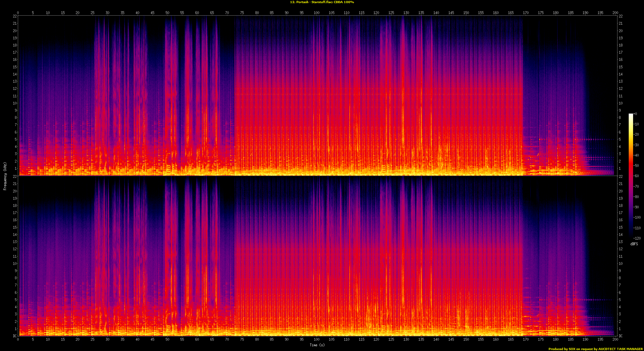Click the "-120" value at the dBFS scale bottom

[637, 238]
